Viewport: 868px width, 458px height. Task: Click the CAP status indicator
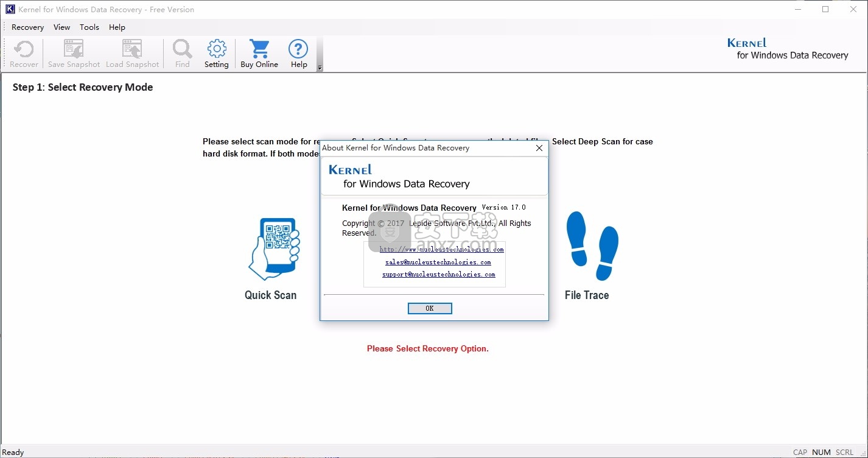coord(800,452)
